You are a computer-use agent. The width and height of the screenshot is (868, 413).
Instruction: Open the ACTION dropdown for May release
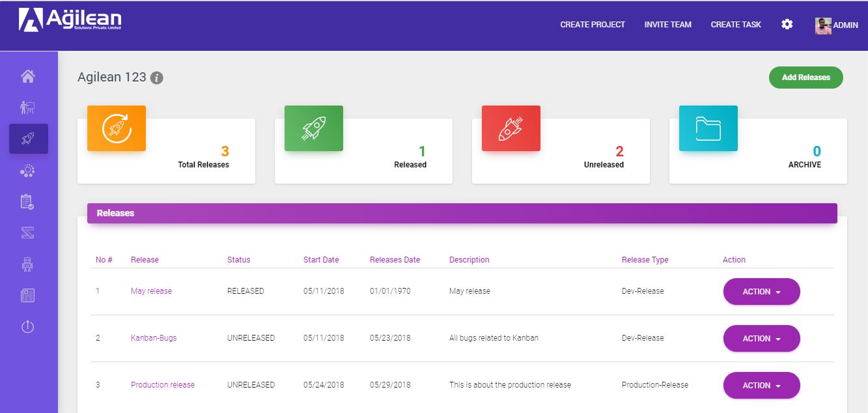click(761, 291)
